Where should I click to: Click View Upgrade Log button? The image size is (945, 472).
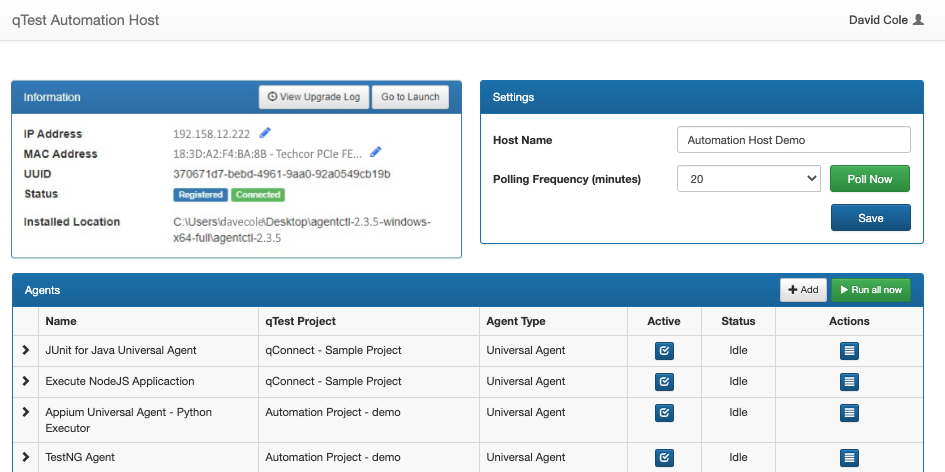coord(314,97)
